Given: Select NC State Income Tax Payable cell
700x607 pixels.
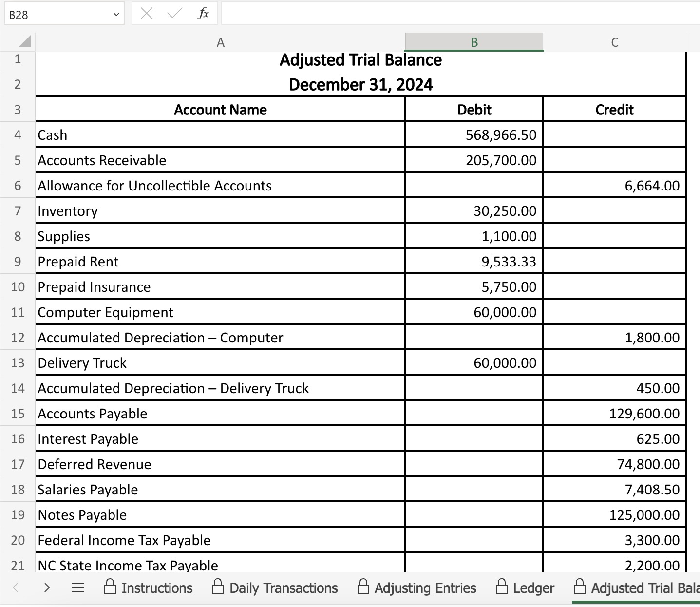Looking at the screenshot, I should coord(220,563).
